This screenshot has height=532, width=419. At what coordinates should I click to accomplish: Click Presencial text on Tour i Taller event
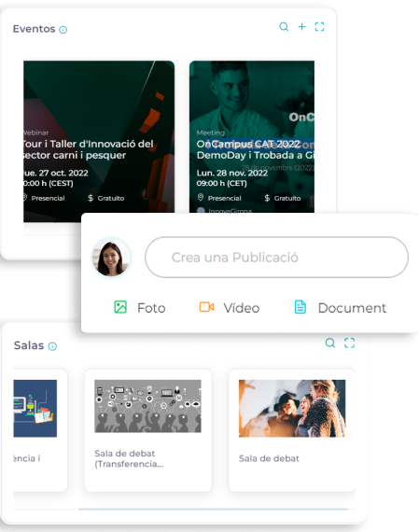(x=48, y=198)
